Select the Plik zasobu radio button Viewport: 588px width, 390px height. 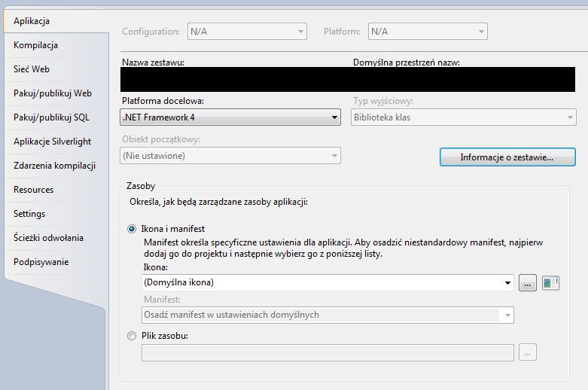pyautogui.click(x=132, y=336)
